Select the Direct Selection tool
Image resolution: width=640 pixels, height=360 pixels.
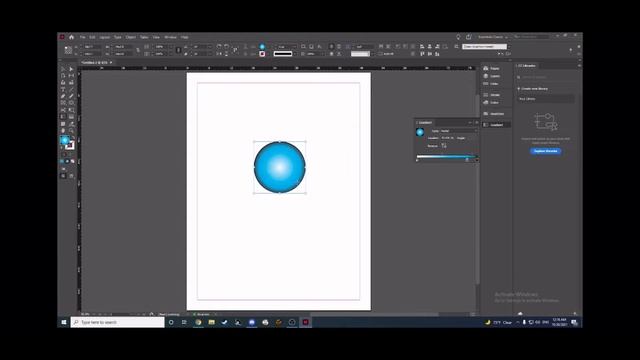point(71,69)
